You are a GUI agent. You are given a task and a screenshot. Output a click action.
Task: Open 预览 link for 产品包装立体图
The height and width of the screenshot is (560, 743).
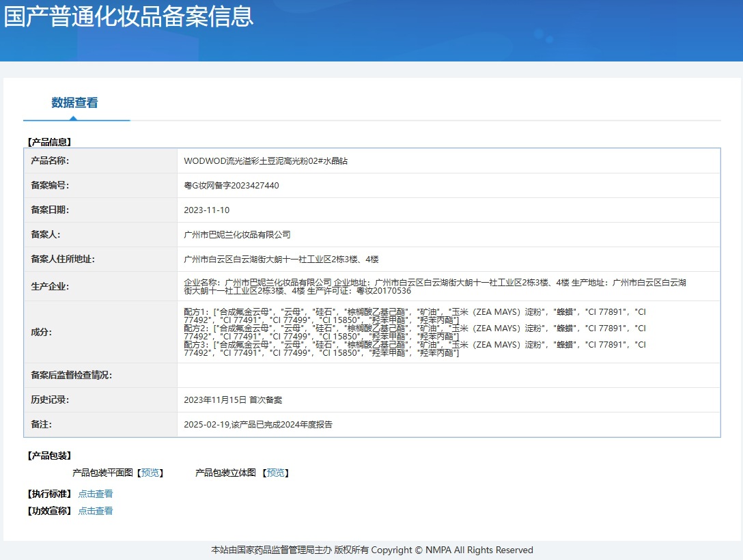coord(275,473)
